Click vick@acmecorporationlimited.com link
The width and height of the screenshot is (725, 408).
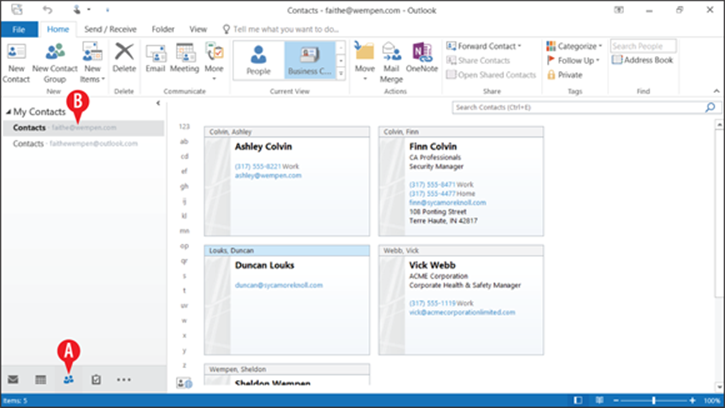coord(462,312)
